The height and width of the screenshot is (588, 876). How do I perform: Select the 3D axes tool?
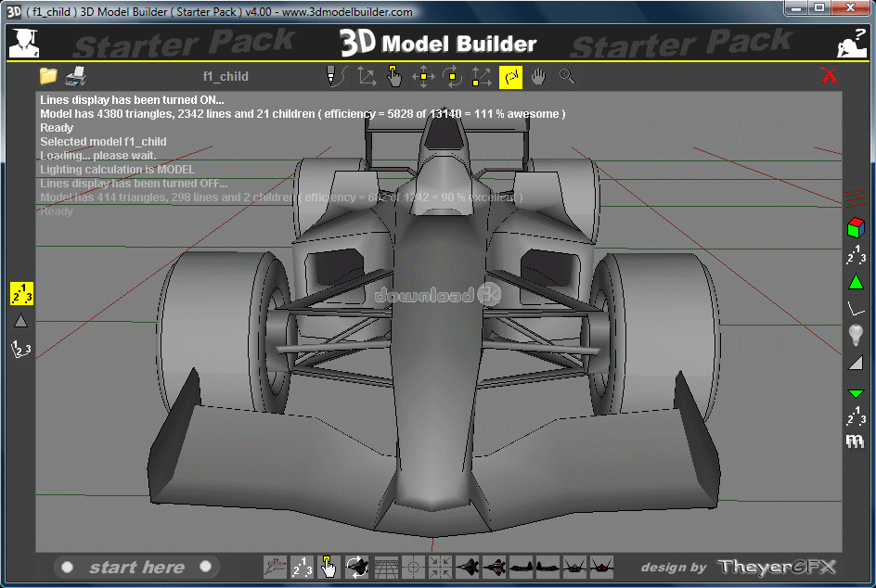[x=367, y=76]
